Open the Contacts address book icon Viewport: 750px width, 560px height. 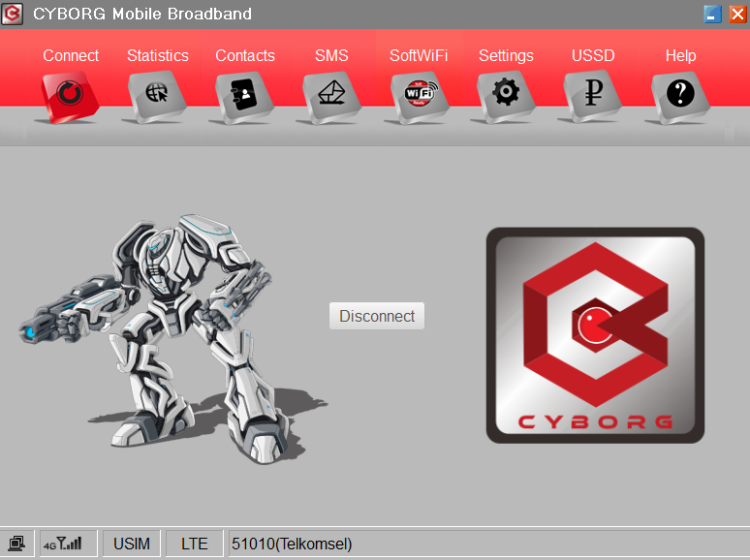click(x=244, y=97)
